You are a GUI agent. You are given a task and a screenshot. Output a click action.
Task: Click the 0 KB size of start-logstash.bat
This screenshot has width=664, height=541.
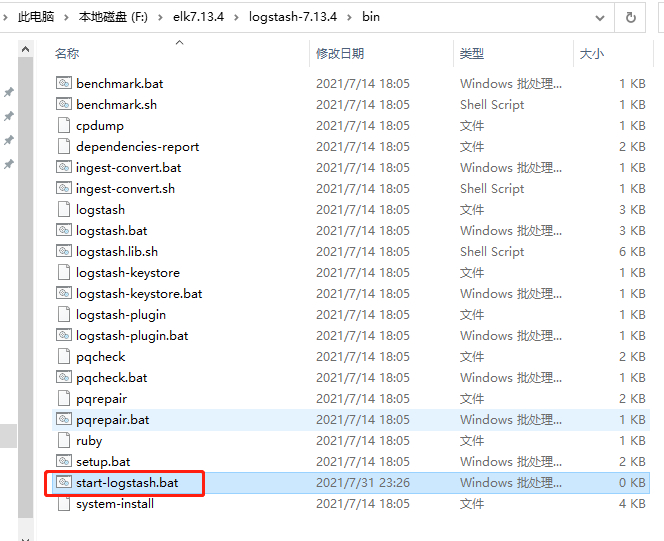[x=632, y=483]
